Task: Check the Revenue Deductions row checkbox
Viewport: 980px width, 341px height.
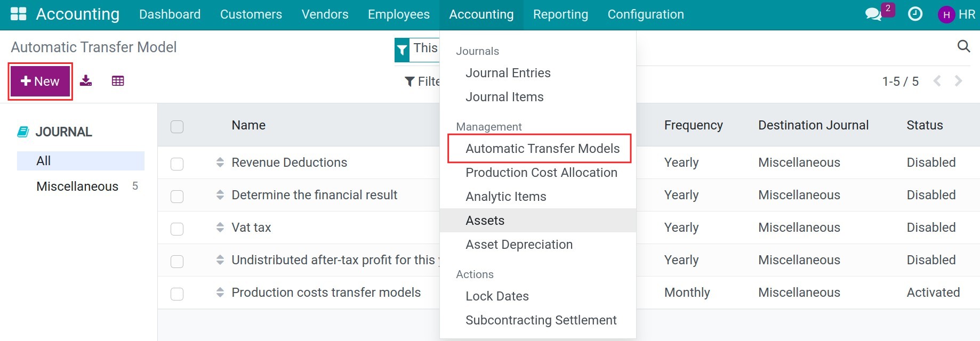Action: [177, 164]
